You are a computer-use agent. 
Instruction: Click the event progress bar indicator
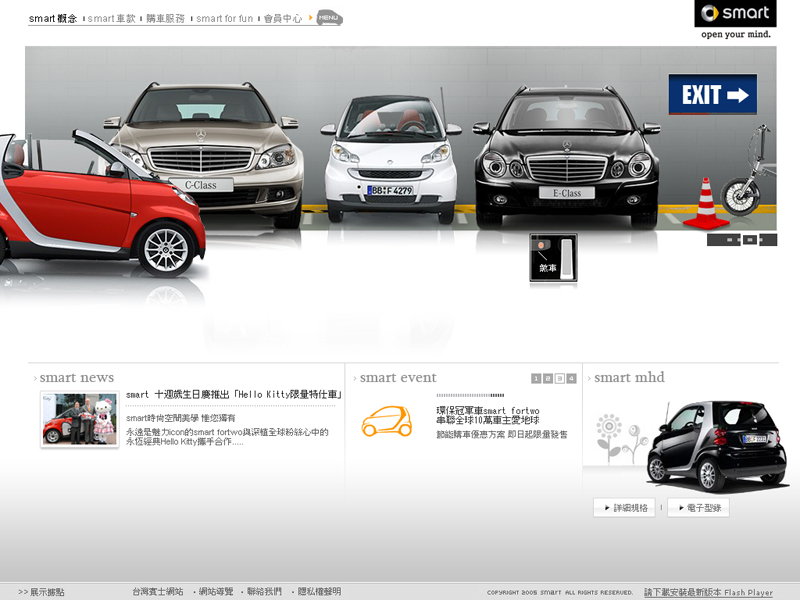[x=470, y=395]
